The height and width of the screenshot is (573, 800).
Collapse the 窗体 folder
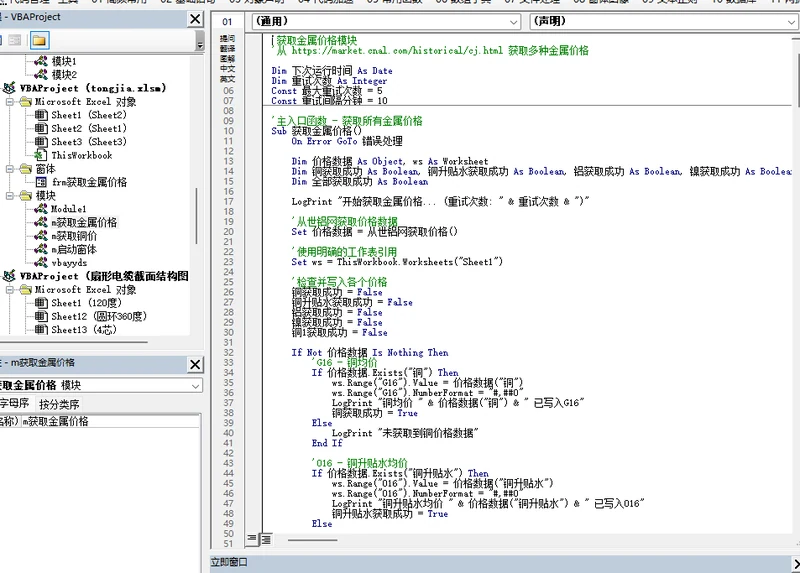click(x=10, y=169)
